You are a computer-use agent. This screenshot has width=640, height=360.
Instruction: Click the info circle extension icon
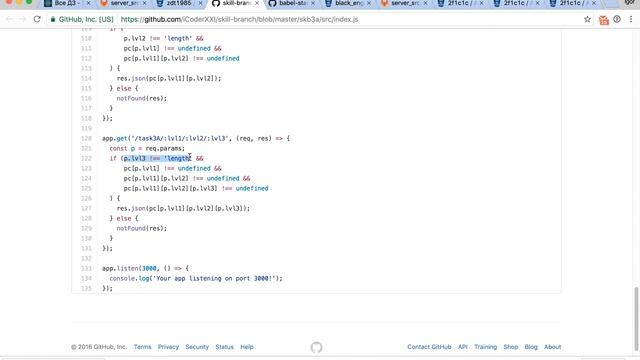tap(617, 19)
